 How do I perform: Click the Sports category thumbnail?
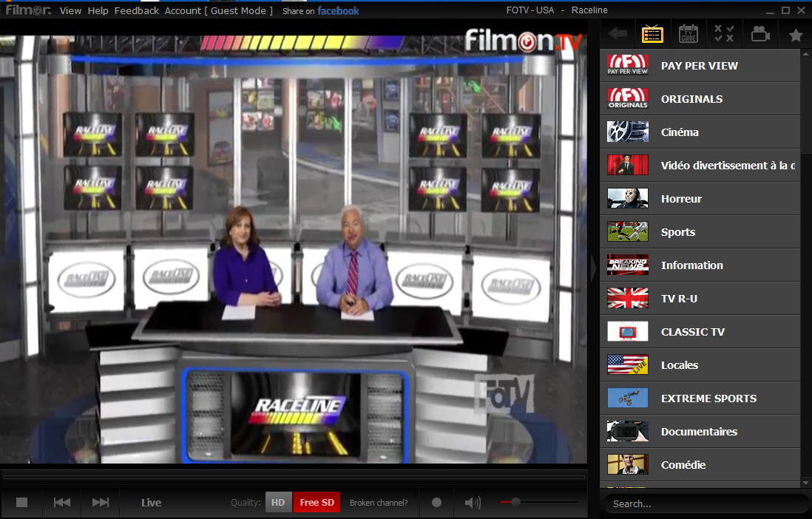pos(628,231)
